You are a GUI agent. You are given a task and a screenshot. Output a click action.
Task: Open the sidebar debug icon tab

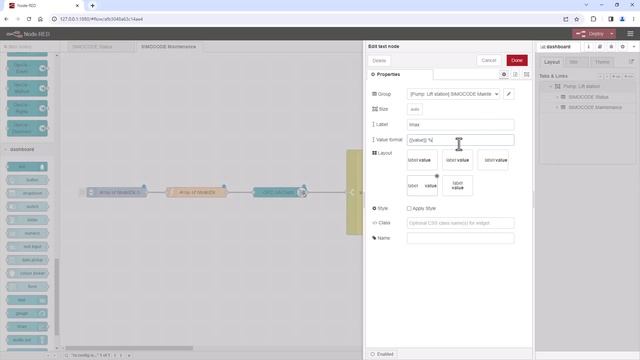611,47
